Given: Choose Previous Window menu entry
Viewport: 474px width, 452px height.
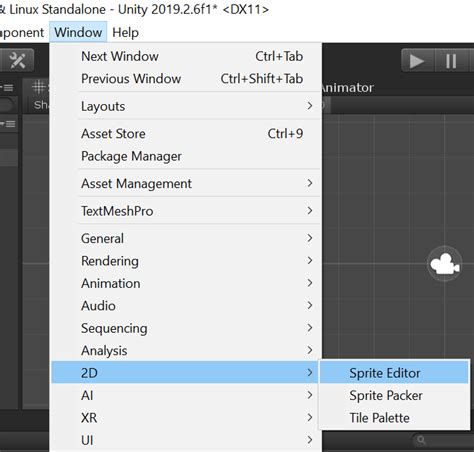Looking at the screenshot, I should click(x=186, y=79).
